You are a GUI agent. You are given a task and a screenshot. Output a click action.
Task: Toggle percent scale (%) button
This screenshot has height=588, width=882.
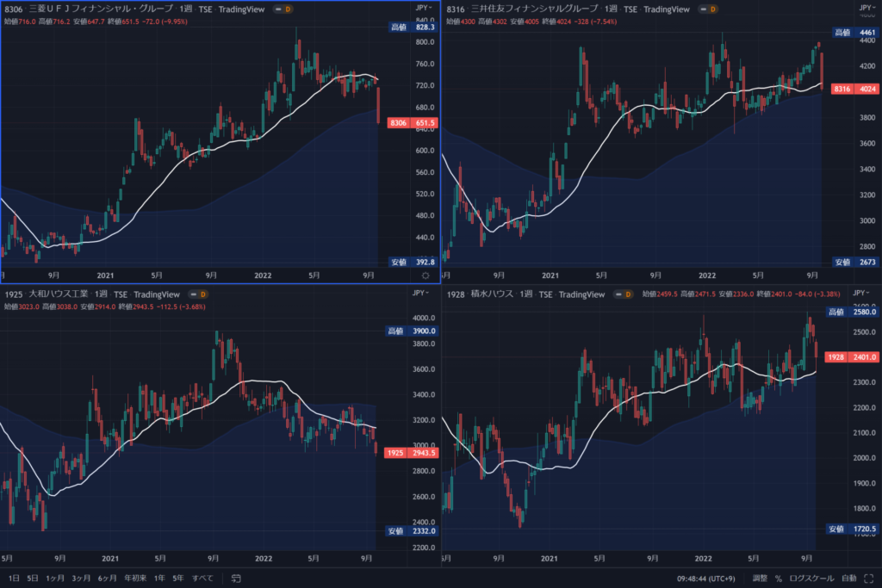pos(779,578)
